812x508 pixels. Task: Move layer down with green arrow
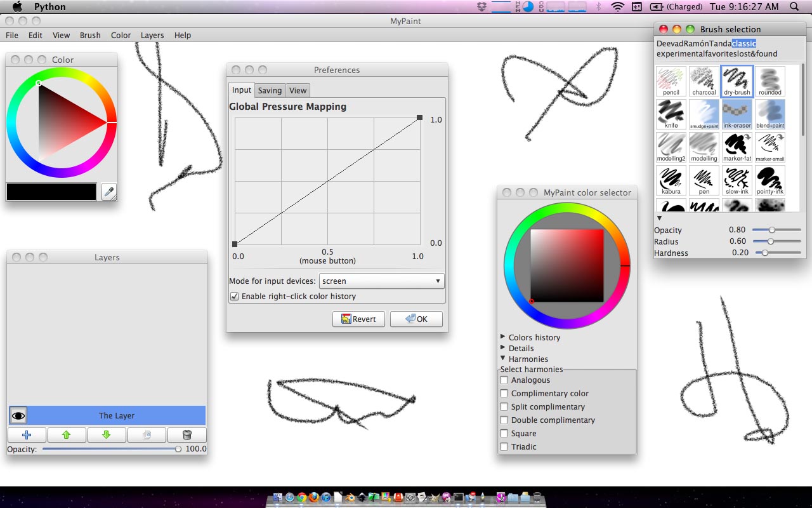[106, 435]
